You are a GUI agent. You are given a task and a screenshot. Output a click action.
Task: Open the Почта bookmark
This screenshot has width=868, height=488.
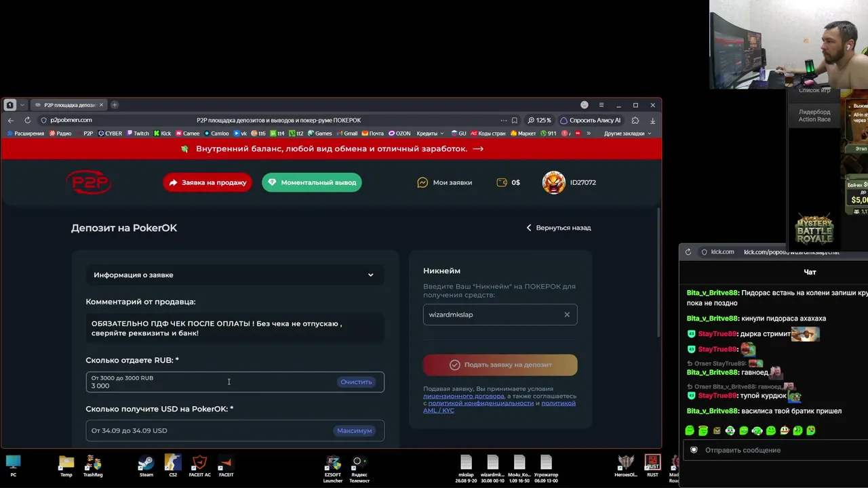[373, 134]
